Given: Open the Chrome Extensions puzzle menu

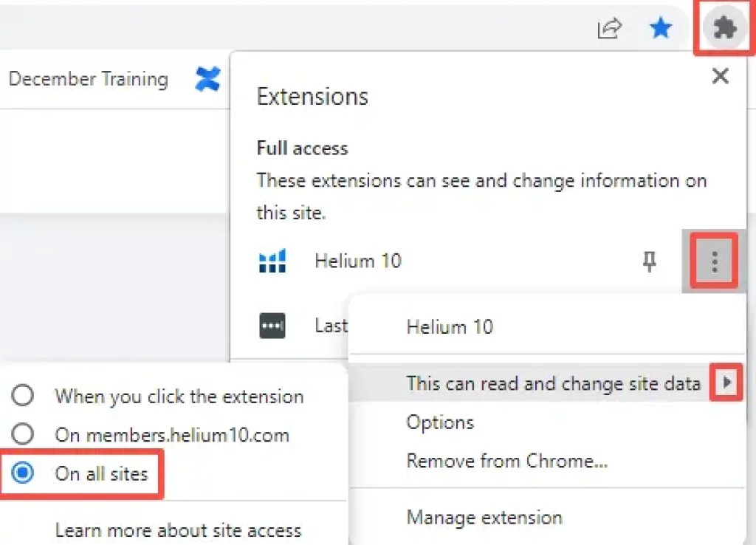Looking at the screenshot, I should [724, 28].
